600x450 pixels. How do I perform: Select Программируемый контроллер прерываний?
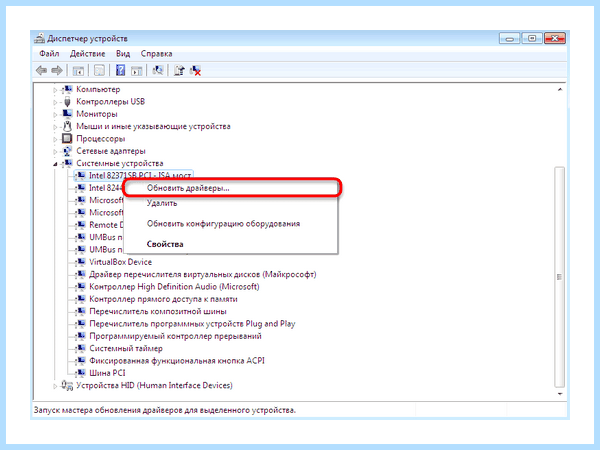click(175, 336)
